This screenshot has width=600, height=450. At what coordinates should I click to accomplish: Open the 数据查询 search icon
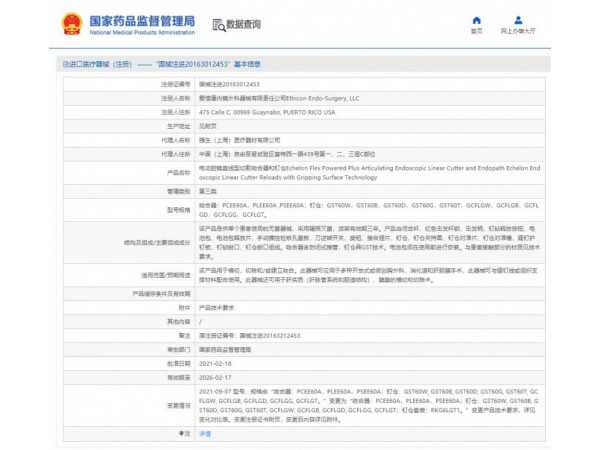219,25
